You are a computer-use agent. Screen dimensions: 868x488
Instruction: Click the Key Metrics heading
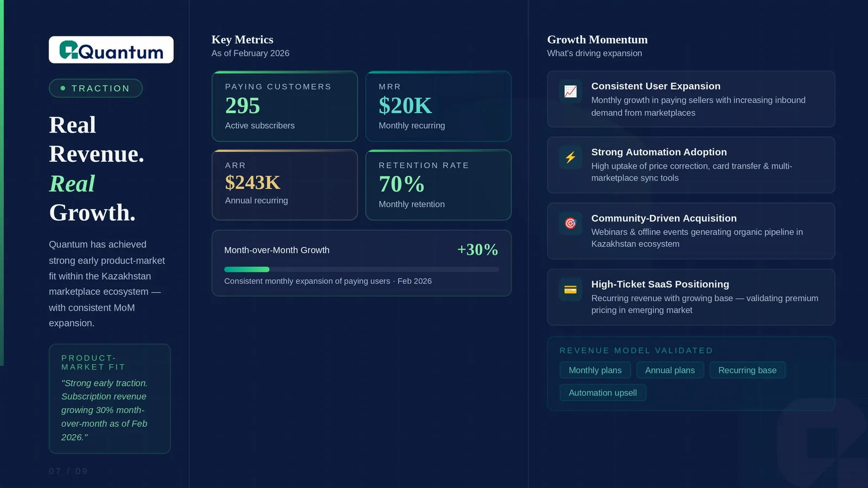(x=242, y=40)
